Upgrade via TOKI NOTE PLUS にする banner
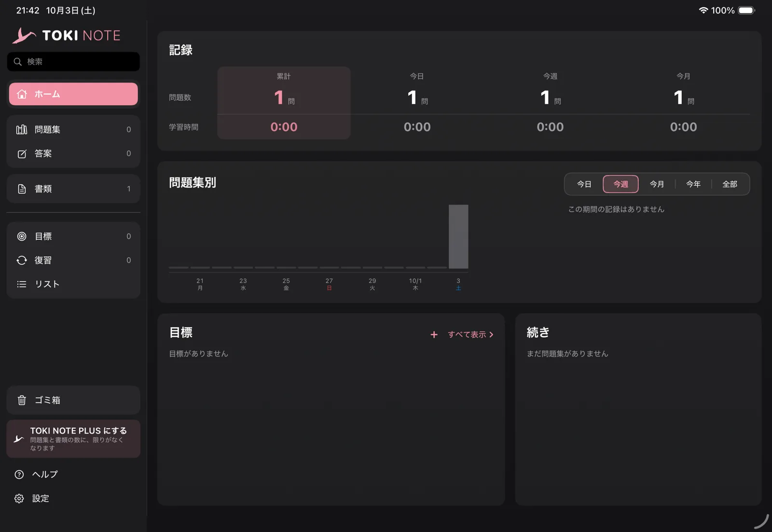The width and height of the screenshot is (772, 532). pyautogui.click(x=73, y=438)
